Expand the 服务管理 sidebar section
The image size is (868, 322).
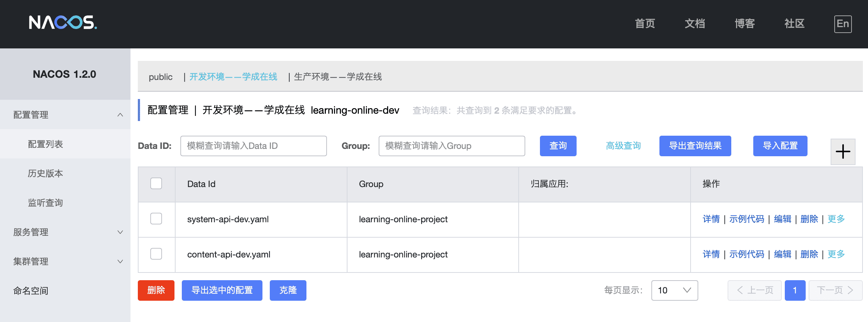point(65,232)
